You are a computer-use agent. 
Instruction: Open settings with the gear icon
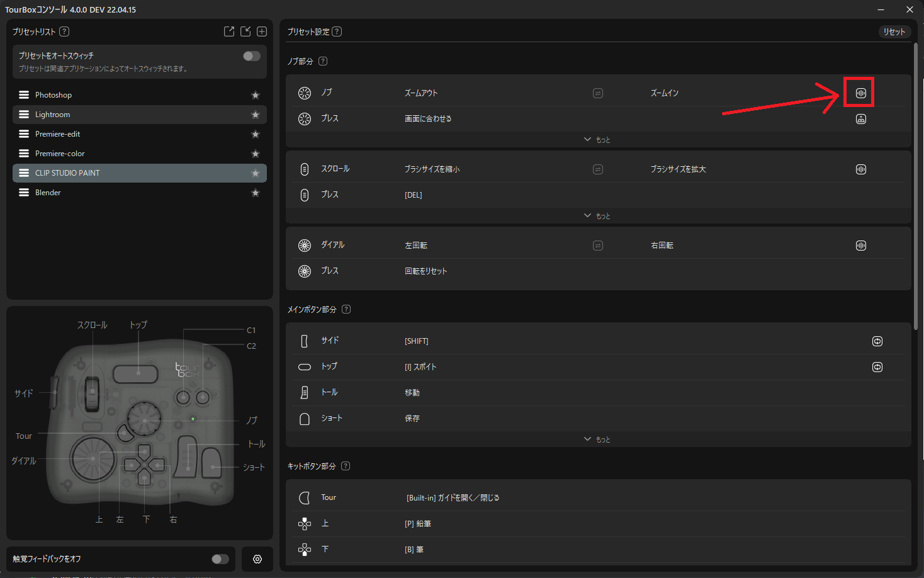(x=257, y=559)
